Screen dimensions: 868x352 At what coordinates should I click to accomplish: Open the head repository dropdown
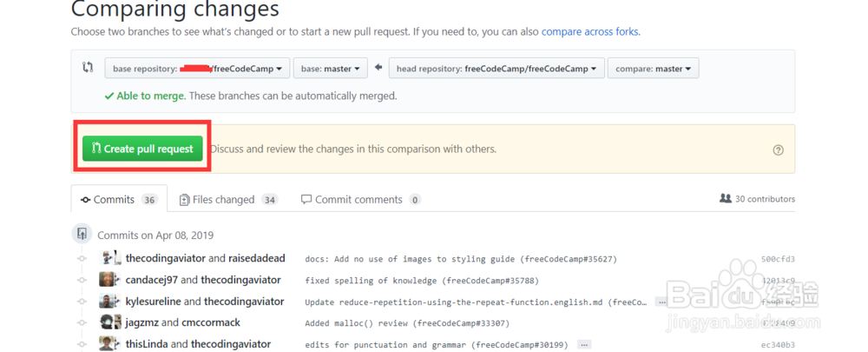coord(496,68)
